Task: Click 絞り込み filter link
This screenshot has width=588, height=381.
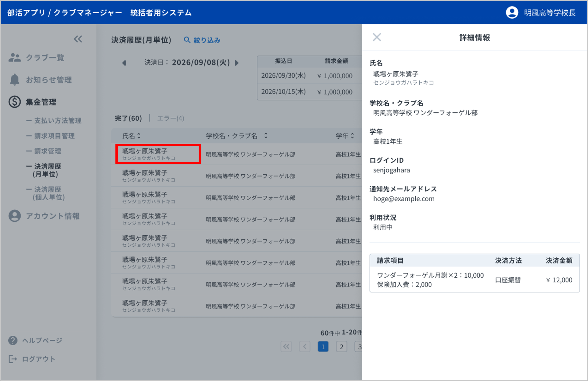Action: coord(207,40)
